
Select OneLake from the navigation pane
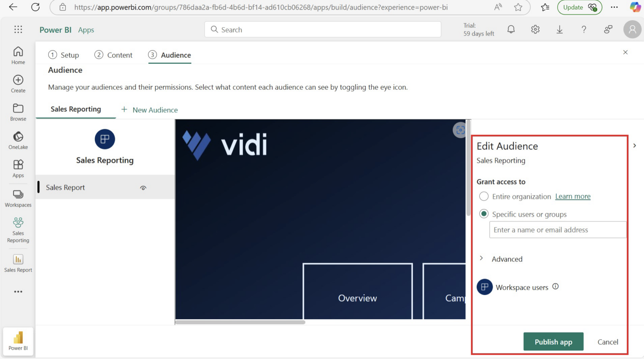click(x=18, y=140)
